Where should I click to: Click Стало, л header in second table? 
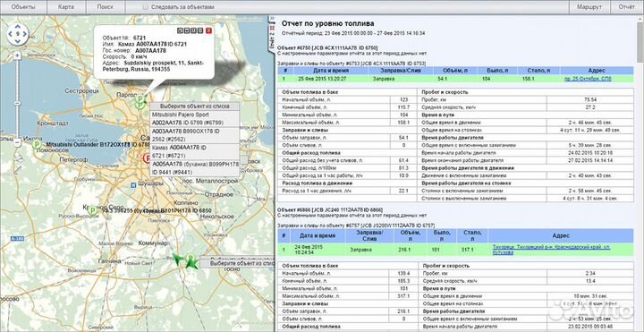click(472, 236)
